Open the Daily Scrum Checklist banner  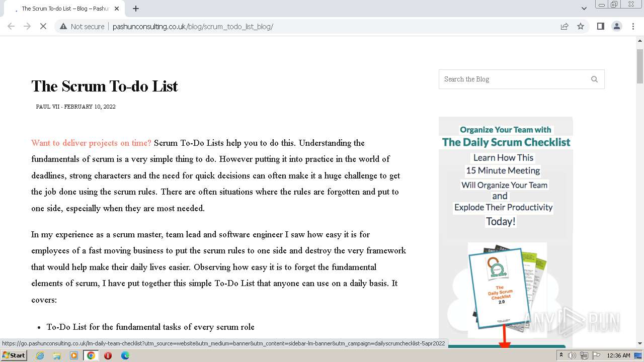(x=506, y=231)
